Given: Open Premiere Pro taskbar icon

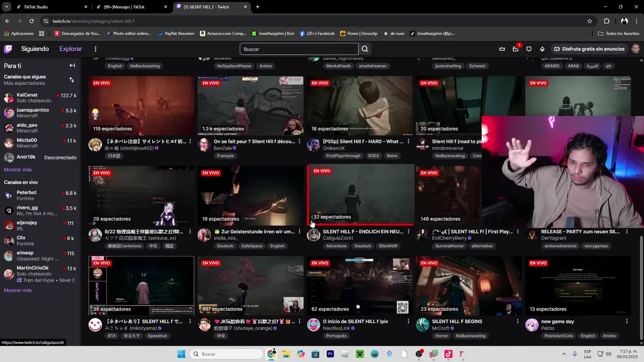Looking at the screenshot, I should point(330,354).
